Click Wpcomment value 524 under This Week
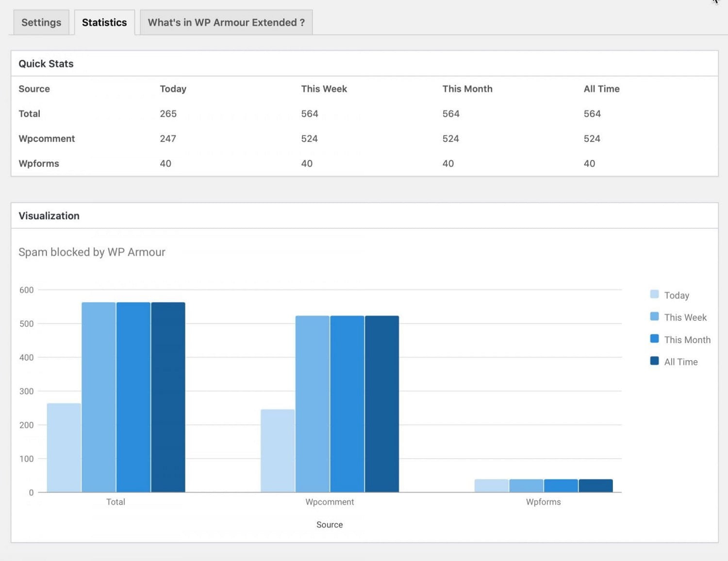The height and width of the screenshot is (561, 728). [309, 139]
